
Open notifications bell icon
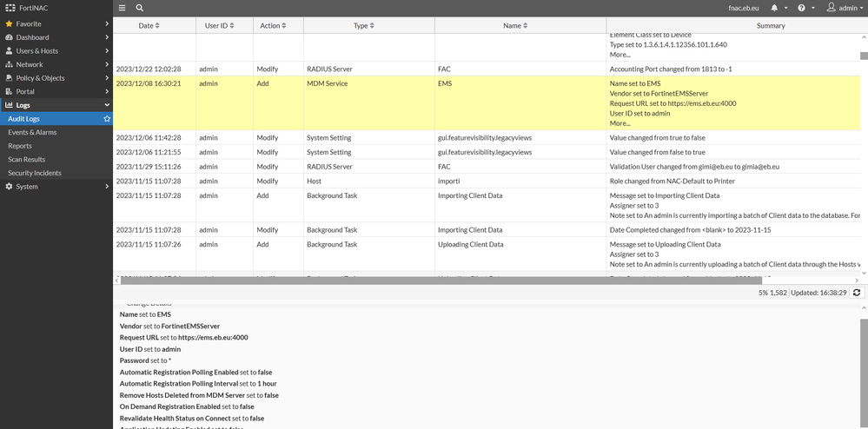coord(774,8)
